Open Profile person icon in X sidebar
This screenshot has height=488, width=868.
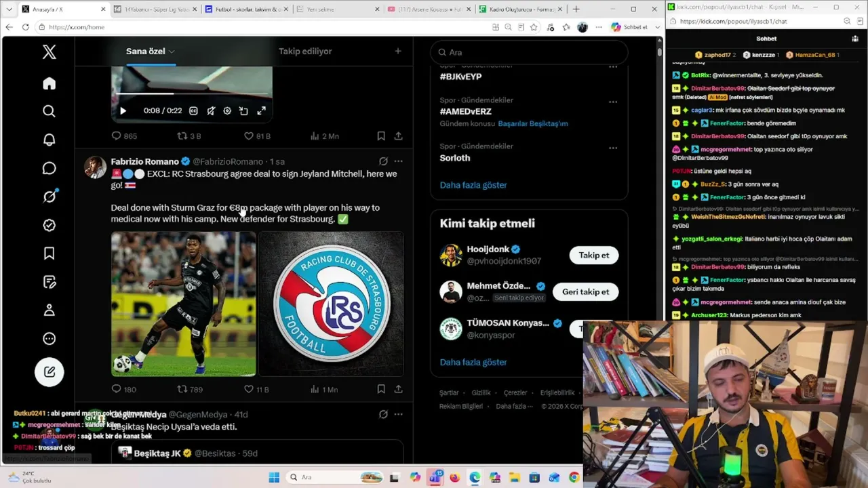[x=49, y=310]
